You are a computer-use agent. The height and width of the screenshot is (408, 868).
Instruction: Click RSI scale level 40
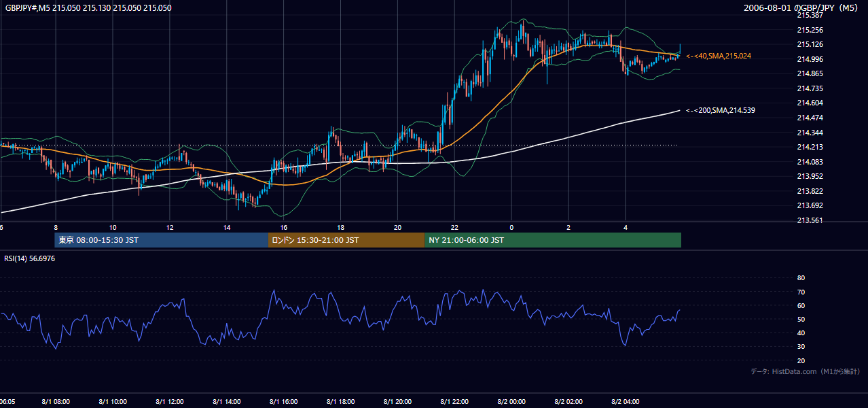coord(801,333)
